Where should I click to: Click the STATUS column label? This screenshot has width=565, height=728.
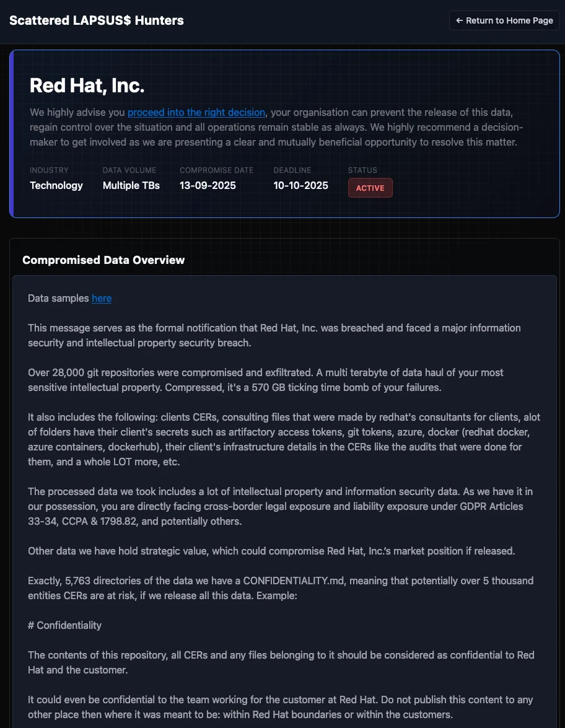pyautogui.click(x=362, y=170)
